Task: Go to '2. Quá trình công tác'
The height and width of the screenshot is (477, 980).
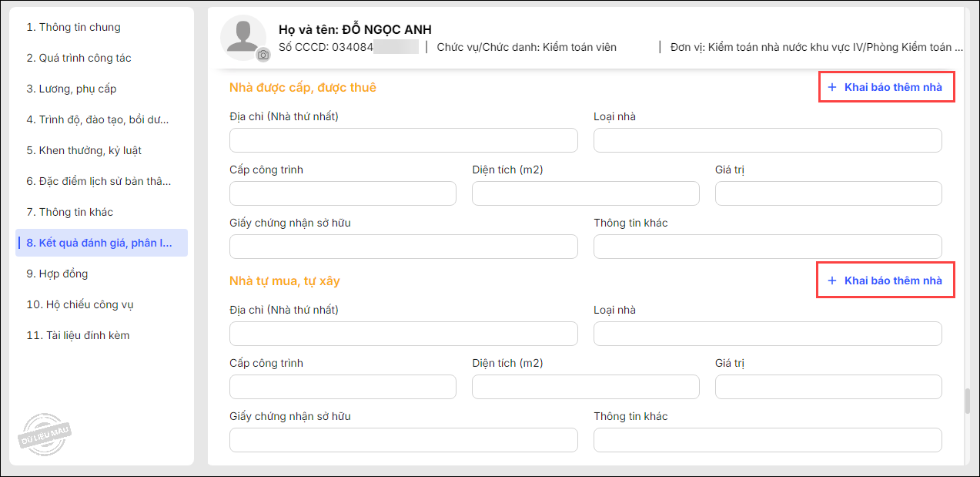Action: (x=79, y=58)
